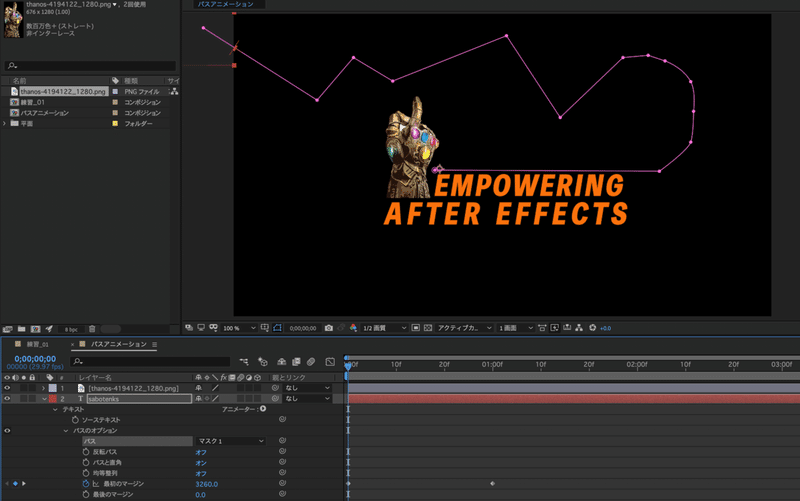Click the flowchart icon beside thanos file
The height and width of the screenshot is (501, 800).
coord(174,91)
